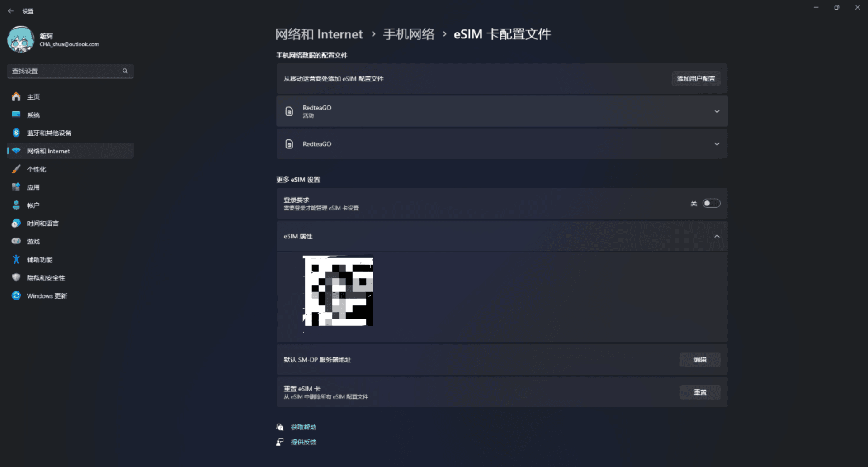
Task: Click the Accessibility figure icon
Action: click(16, 259)
